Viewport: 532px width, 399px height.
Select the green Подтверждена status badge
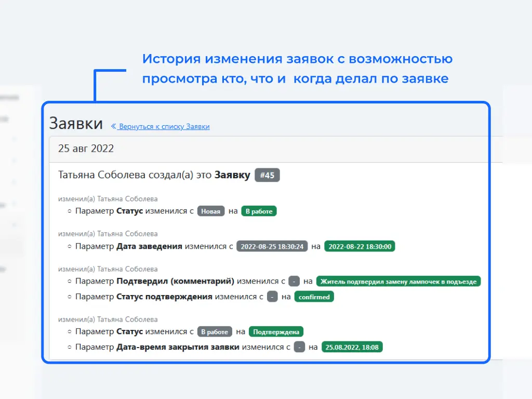[x=276, y=331]
